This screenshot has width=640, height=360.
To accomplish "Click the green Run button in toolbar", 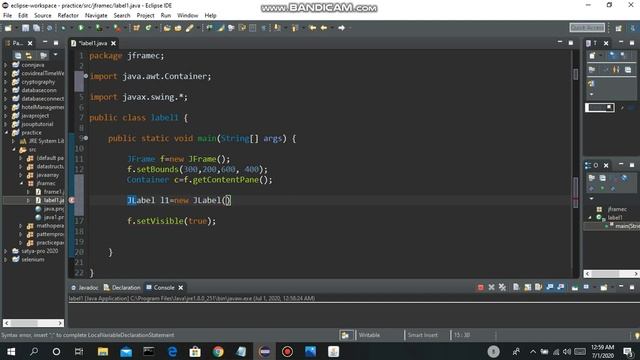I will coord(81,28).
